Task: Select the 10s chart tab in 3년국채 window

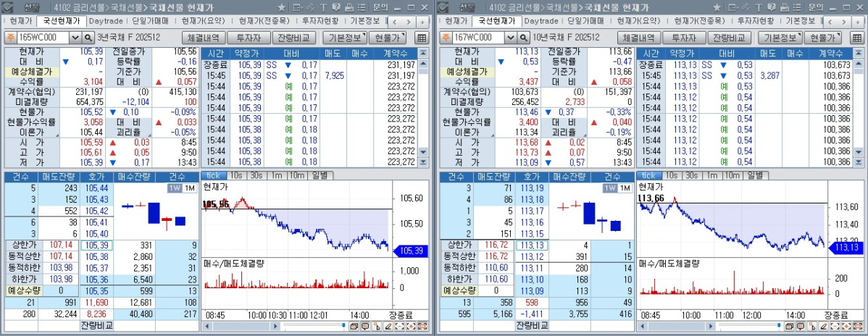Action: pos(236,175)
